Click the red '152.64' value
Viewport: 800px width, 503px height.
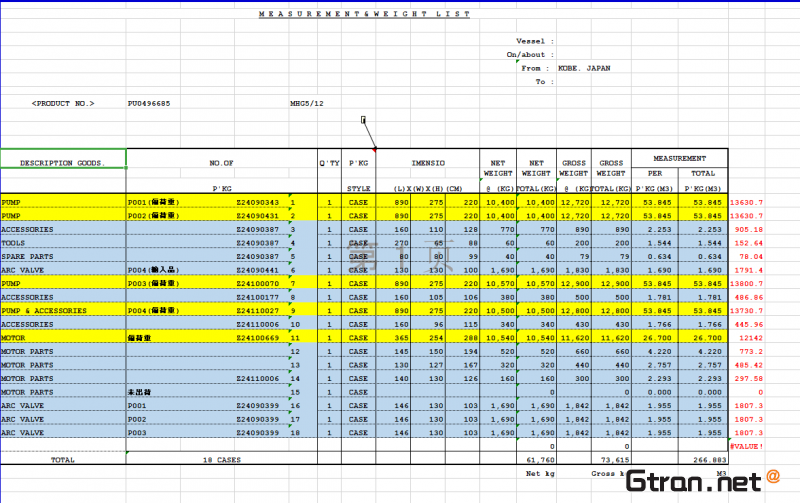pos(749,243)
